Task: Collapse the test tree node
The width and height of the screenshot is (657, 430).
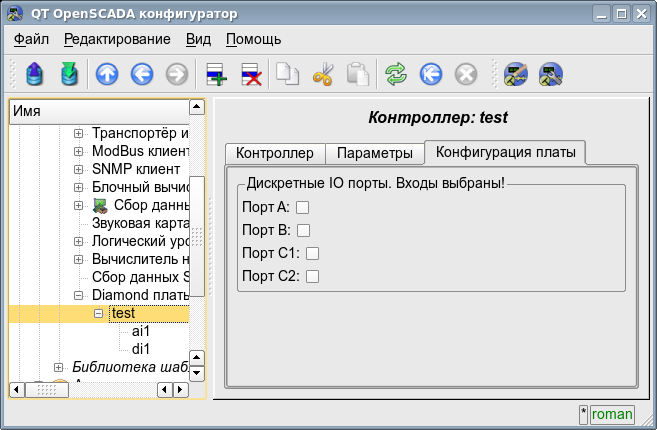Action: pos(98,313)
